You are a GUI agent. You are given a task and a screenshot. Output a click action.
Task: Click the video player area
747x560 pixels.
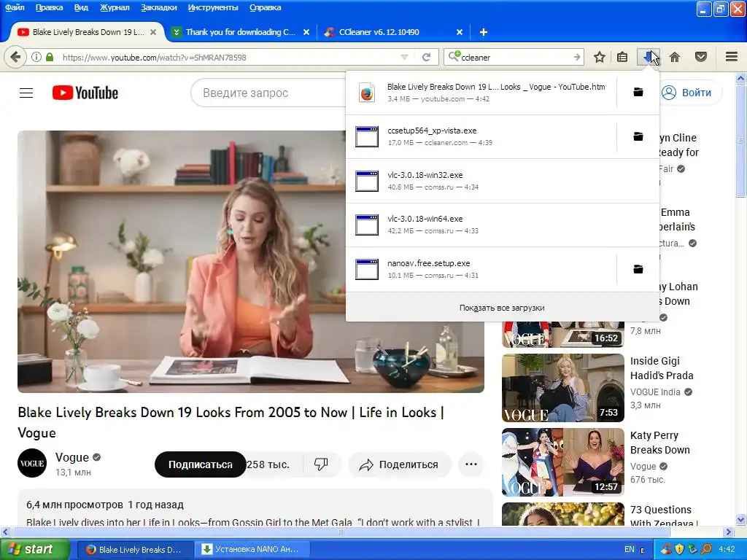click(251, 262)
